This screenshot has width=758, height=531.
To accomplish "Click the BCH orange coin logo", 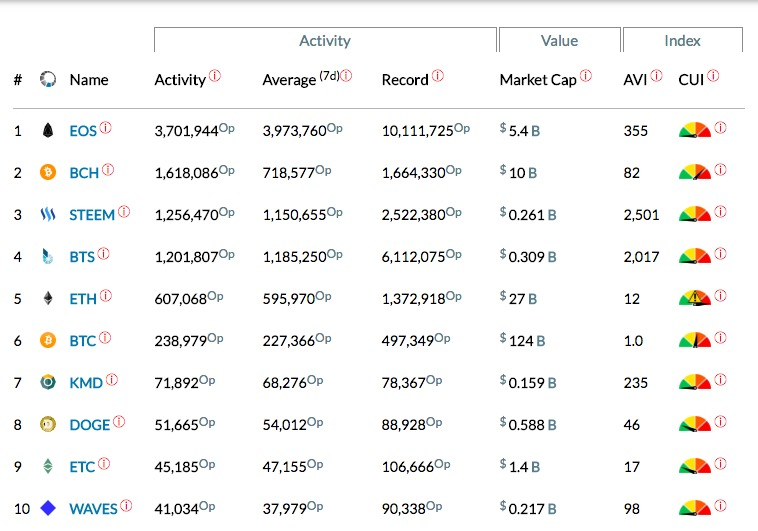I will point(48,172).
